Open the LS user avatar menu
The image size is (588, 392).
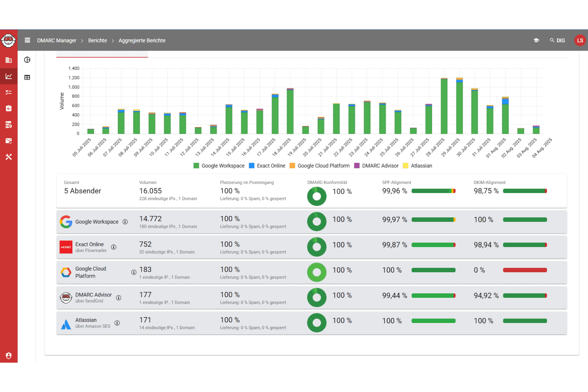point(580,40)
